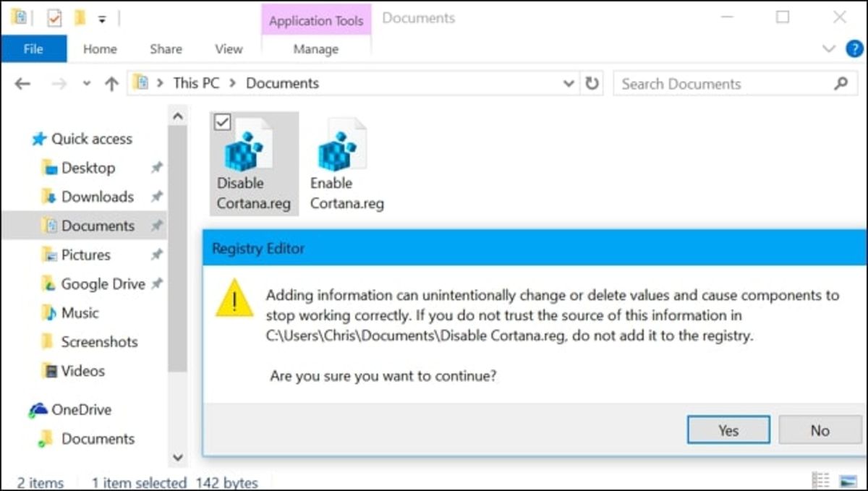The height and width of the screenshot is (491, 868).
Task: Click the navigation pane scrollbar thumb
Action: (x=178, y=247)
